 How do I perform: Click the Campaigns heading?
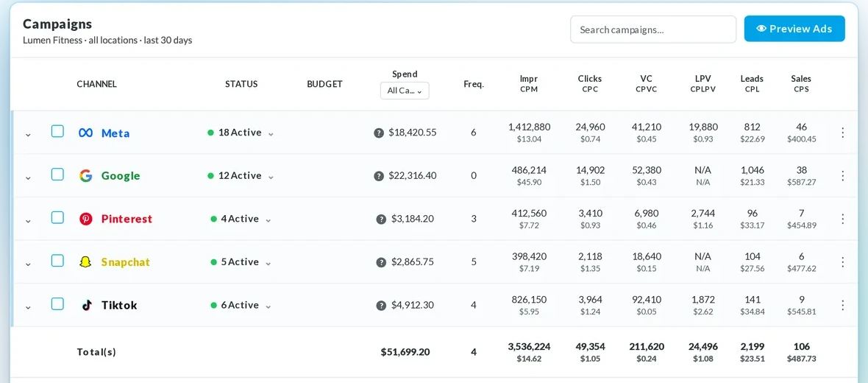57,24
